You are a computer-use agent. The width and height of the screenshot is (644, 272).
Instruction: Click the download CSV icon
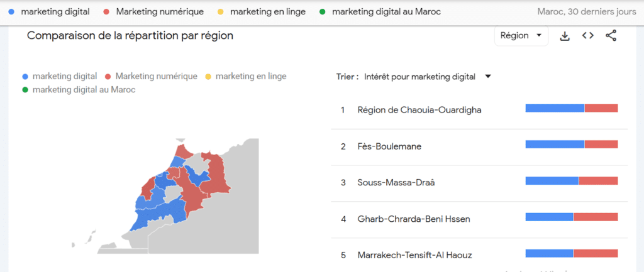(565, 36)
